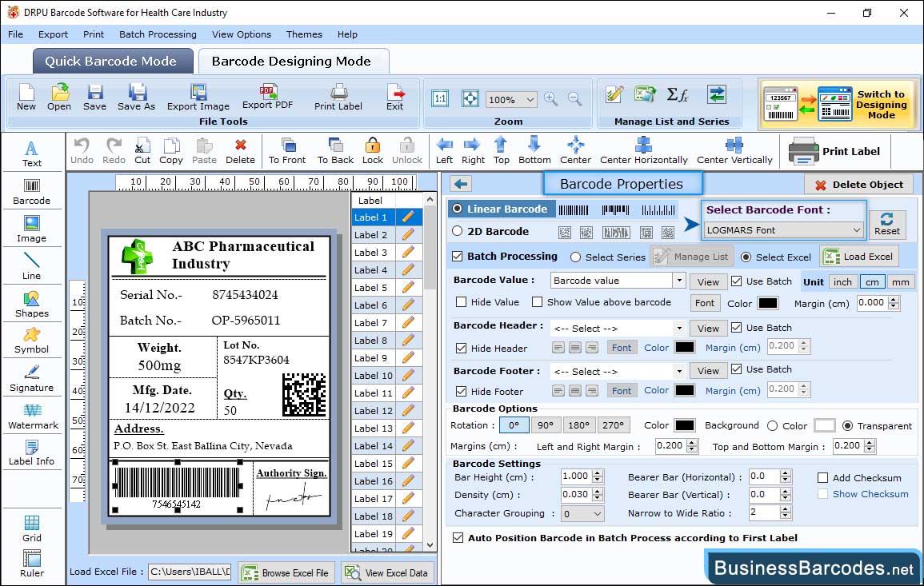The height and width of the screenshot is (586, 924).
Task: Lock the selected object
Action: click(x=373, y=151)
